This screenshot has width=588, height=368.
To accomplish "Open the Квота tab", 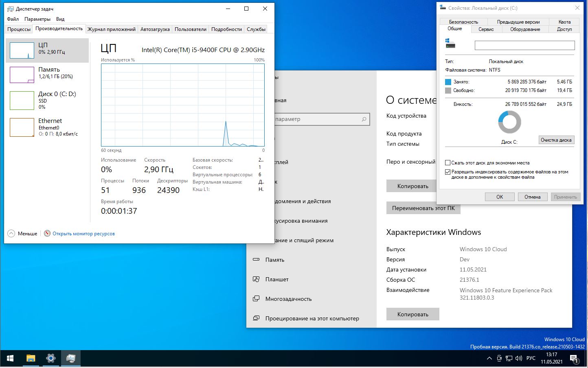I will [564, 22].
